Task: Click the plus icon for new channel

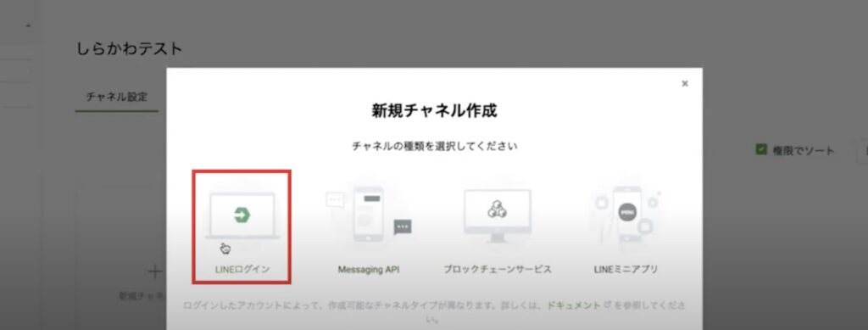Action: [156, 271]
